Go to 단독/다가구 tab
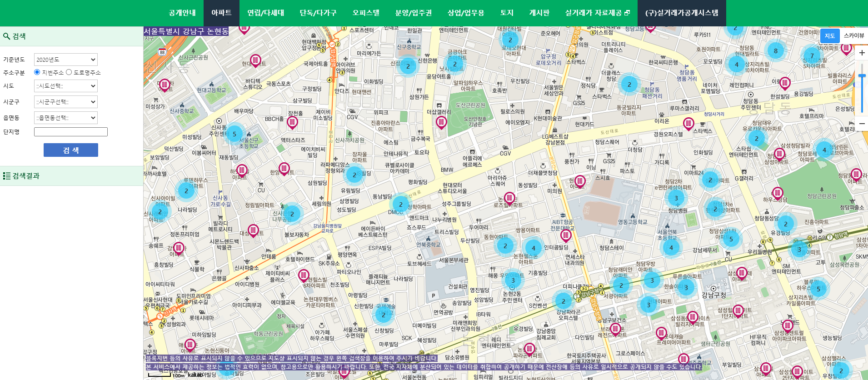Image resolution: width=868 pixels, height=380 pixels. click(318, 13)
